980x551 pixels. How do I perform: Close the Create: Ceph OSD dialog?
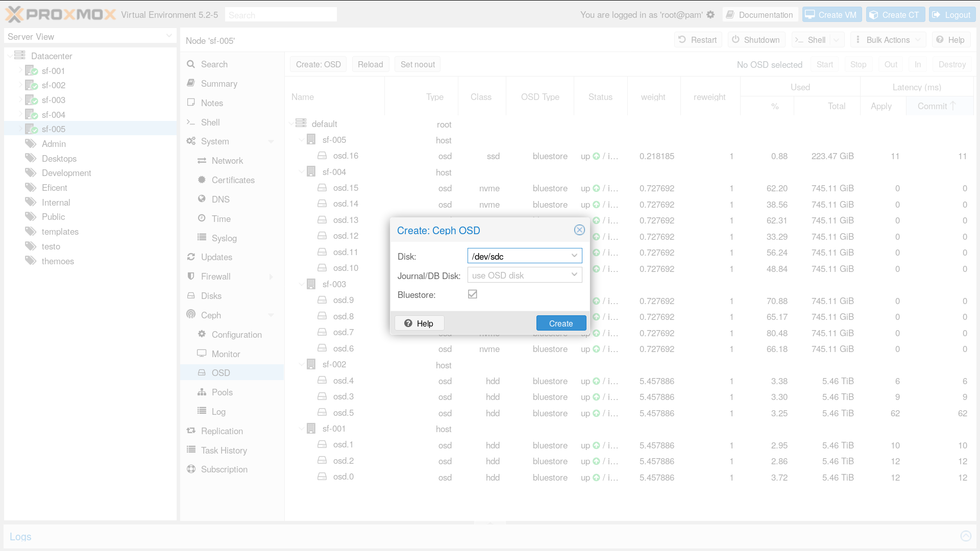579,230
